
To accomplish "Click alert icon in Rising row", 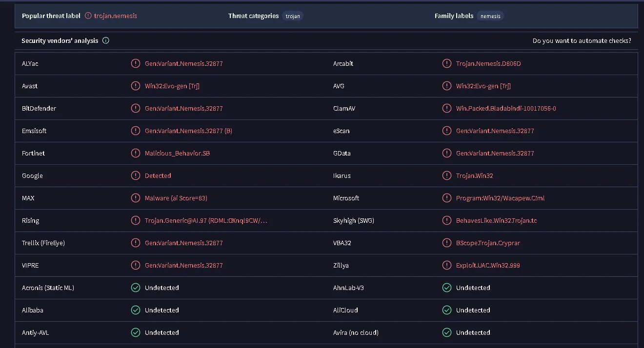I will click(136, 220).
